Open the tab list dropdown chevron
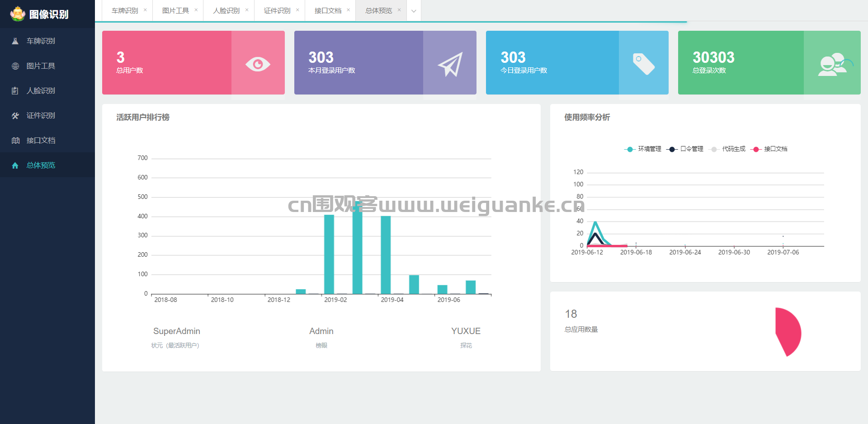 pos(414,11)
